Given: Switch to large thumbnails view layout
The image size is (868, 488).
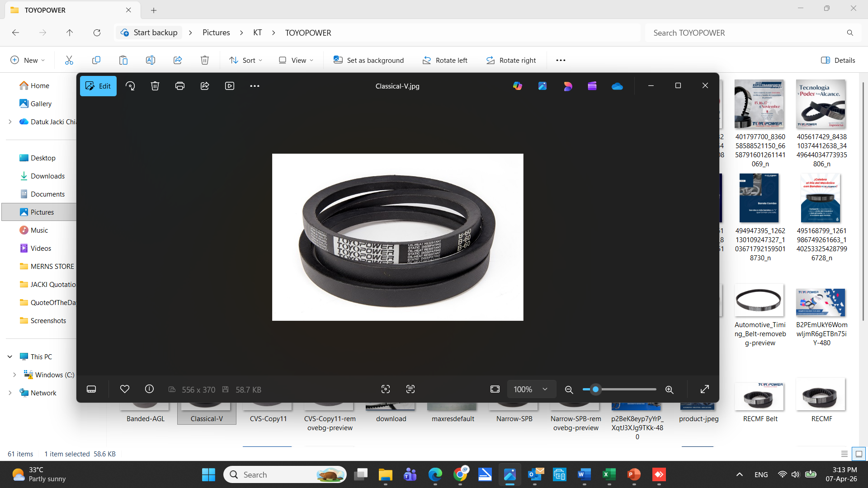Looking at the screenshot, I should pyautogui.click(x=859, y=454).
